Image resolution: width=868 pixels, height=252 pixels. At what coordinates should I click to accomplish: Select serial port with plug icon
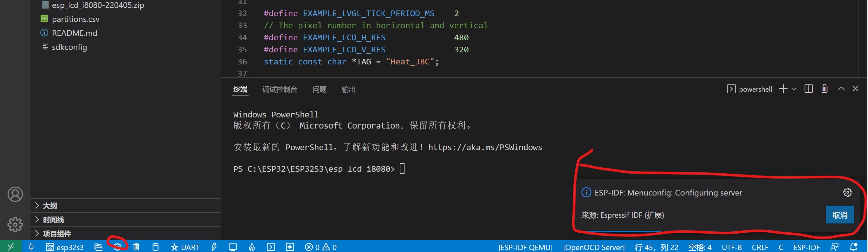[31, 247]
